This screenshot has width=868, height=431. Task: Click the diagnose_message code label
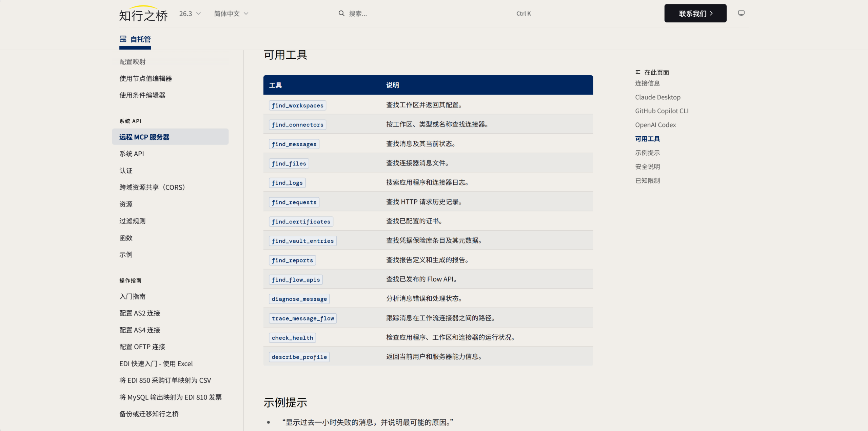pos(299,299)
